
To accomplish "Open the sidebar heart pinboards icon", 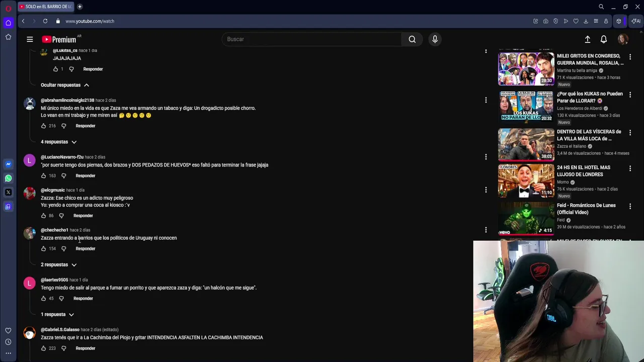I will click(8, 330).
